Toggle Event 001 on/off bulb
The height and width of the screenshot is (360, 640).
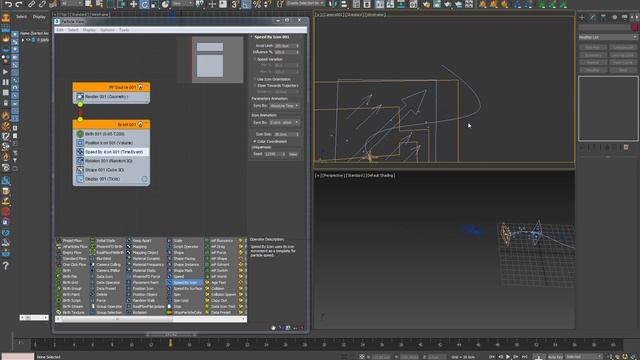click(140, 124)
